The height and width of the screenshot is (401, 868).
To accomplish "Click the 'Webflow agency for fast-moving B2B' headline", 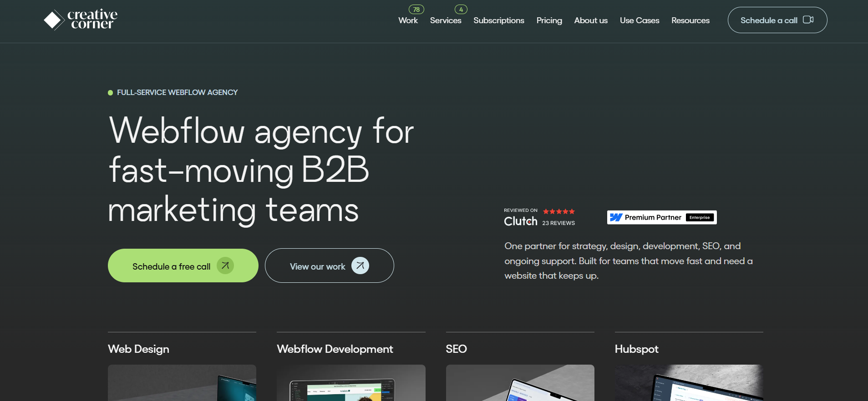I will click(x=261, y=170).
